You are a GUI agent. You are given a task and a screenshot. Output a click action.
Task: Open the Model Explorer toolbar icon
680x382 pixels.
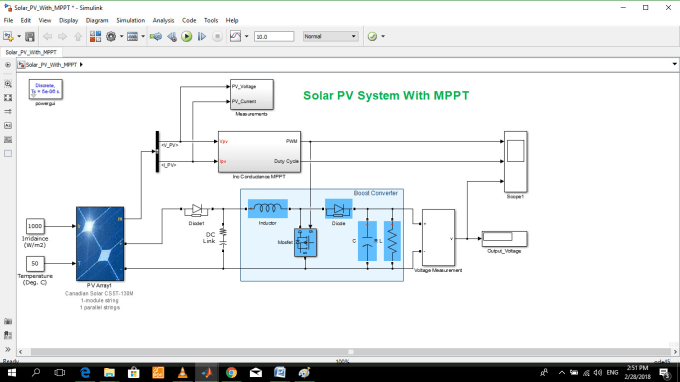[x=132, y=36]
